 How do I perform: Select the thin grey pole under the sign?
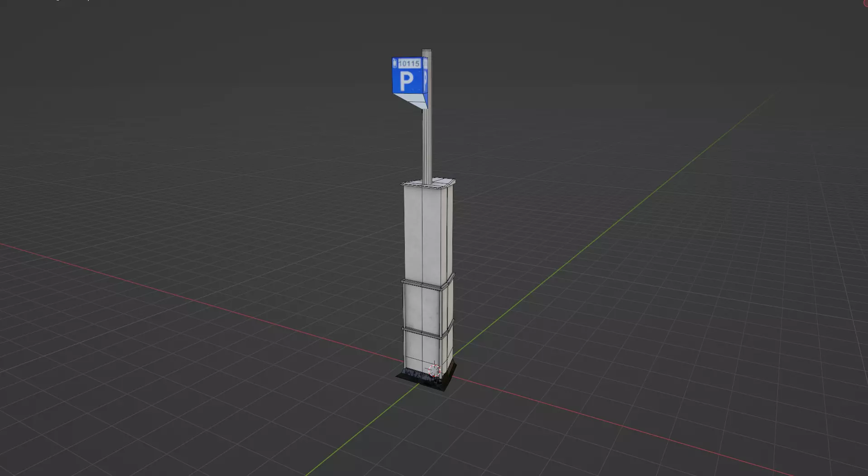[x=427, y=145]
